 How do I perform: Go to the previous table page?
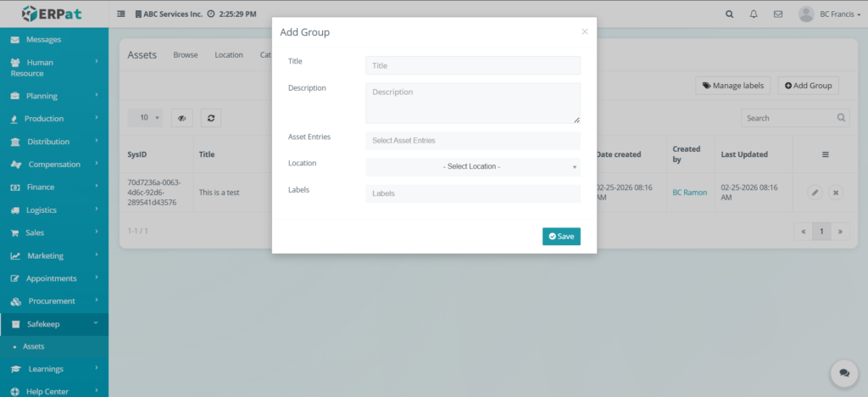tap(804, 232)
